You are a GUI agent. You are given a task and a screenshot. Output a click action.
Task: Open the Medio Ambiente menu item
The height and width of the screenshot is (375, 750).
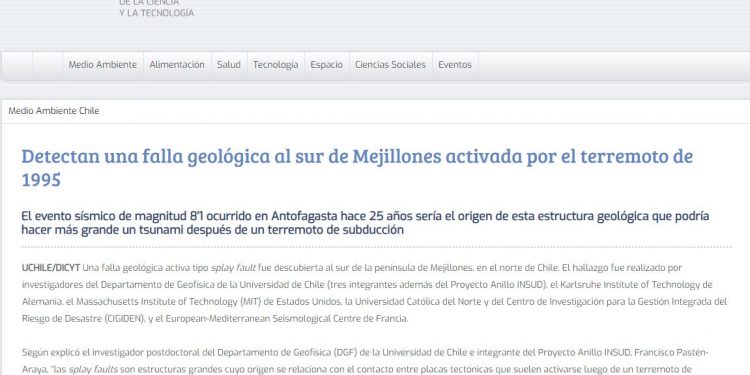click(102, 65)
